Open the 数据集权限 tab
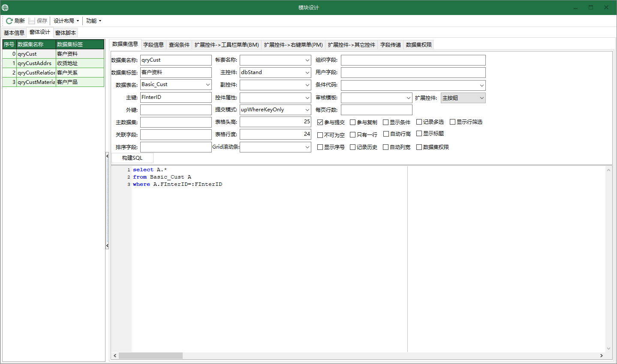 [419, 45]
